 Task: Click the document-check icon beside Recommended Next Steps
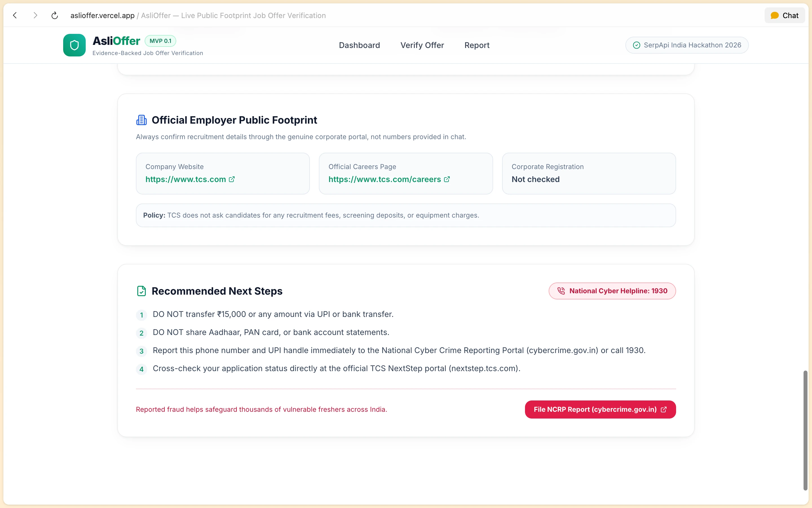(x=141, y=291)
